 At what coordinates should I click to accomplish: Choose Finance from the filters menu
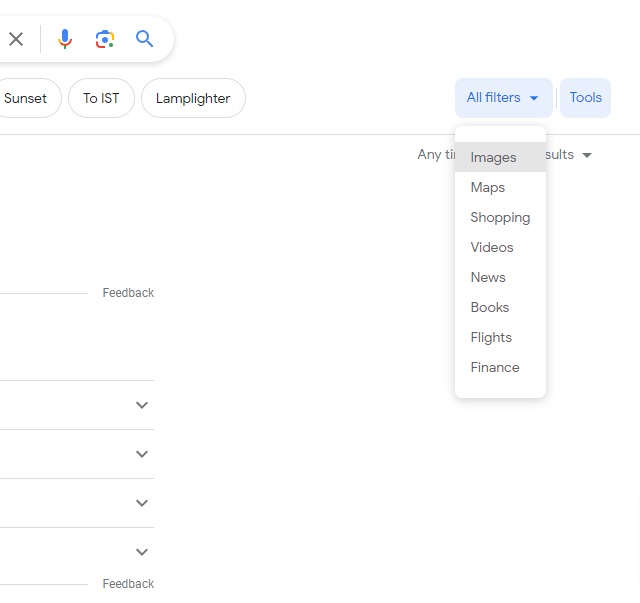click(495, 367)
